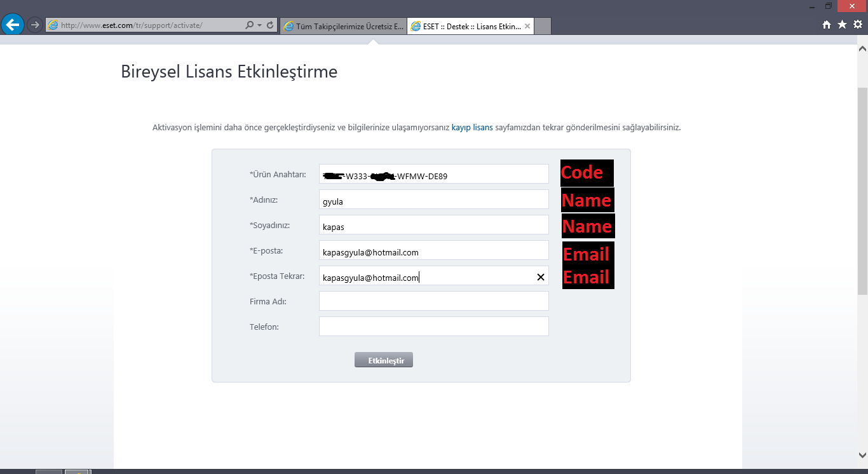
Task: Click the forward navigation arrow
Action: coord(35,25)
